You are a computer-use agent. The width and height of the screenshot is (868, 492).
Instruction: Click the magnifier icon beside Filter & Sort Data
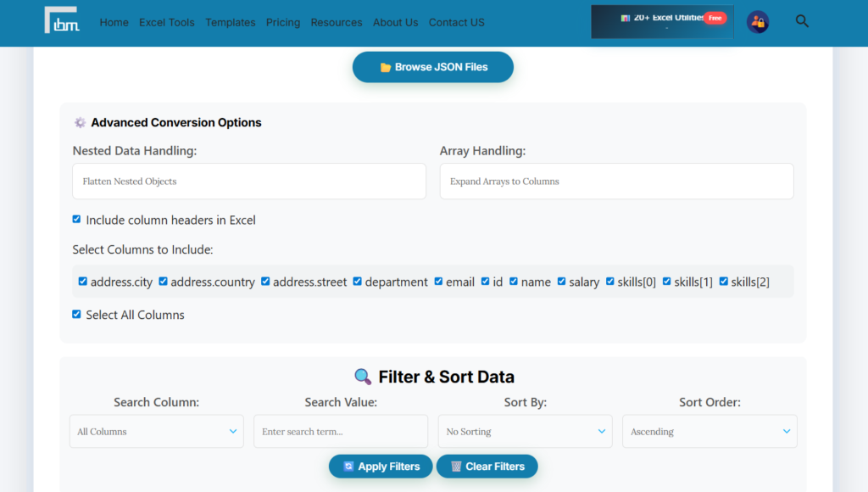[364, 376]
